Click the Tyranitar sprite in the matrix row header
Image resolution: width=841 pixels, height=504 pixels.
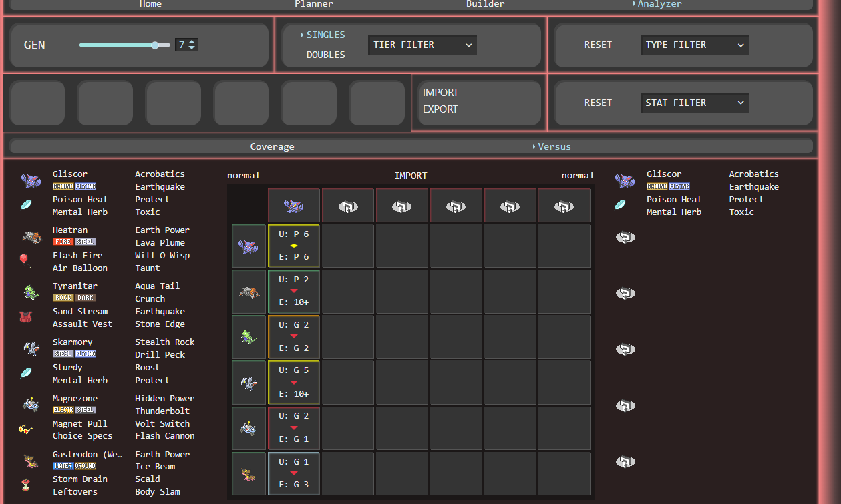[248, 337]
